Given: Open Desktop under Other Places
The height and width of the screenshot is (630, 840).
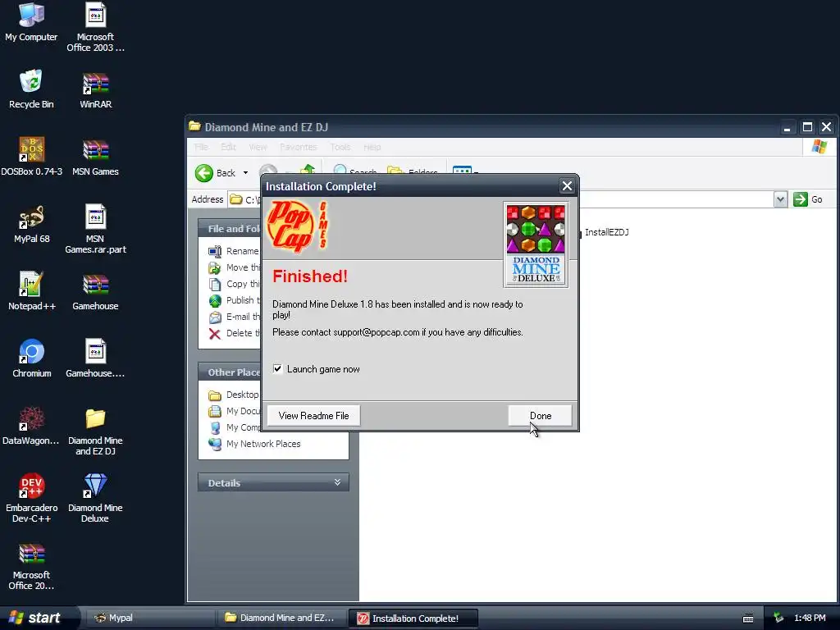Looking at the screenshot, I should point(234,395).
